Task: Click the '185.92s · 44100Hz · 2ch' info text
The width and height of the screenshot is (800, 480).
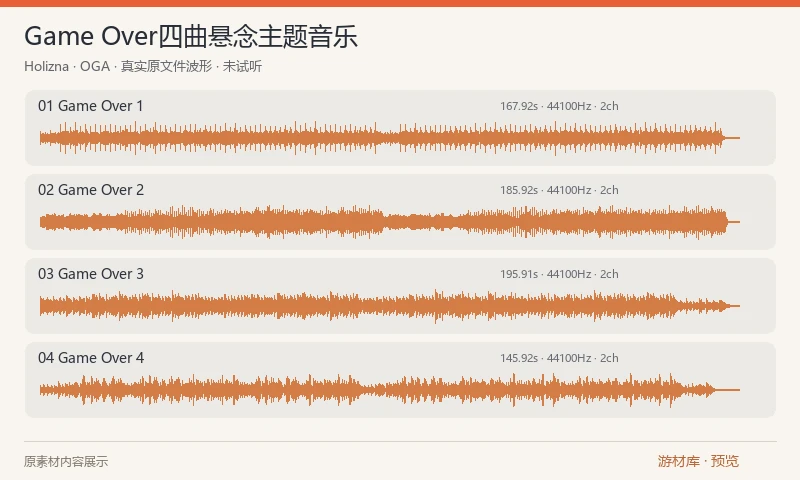Action: [x=559, y=190]
